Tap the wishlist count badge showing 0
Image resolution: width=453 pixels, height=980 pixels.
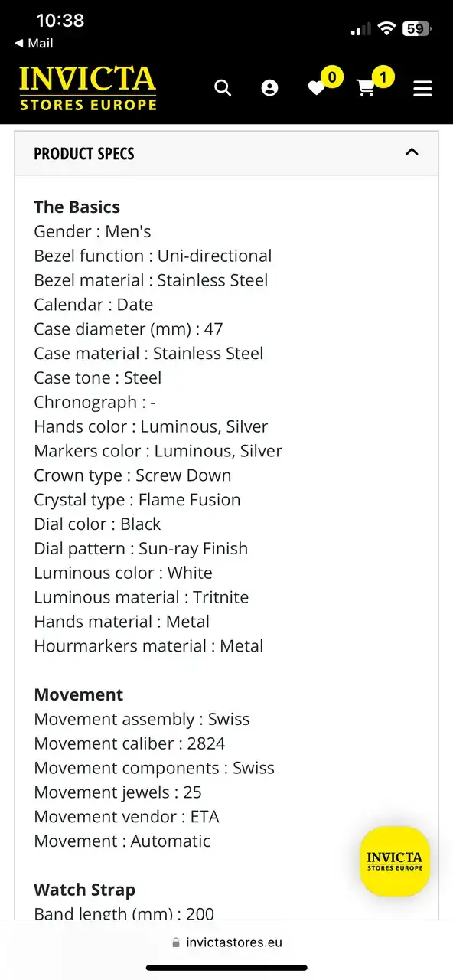click(332, 77)
